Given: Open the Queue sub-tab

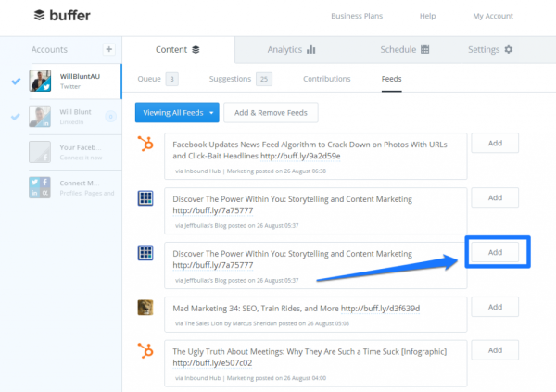Looking at the screenshot, I should (158, 79).
